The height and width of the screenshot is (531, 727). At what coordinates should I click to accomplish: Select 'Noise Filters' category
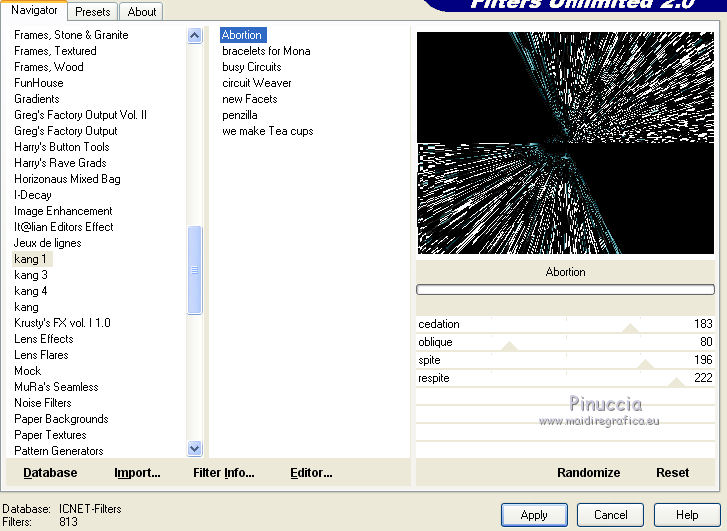(x=43, y=403)
